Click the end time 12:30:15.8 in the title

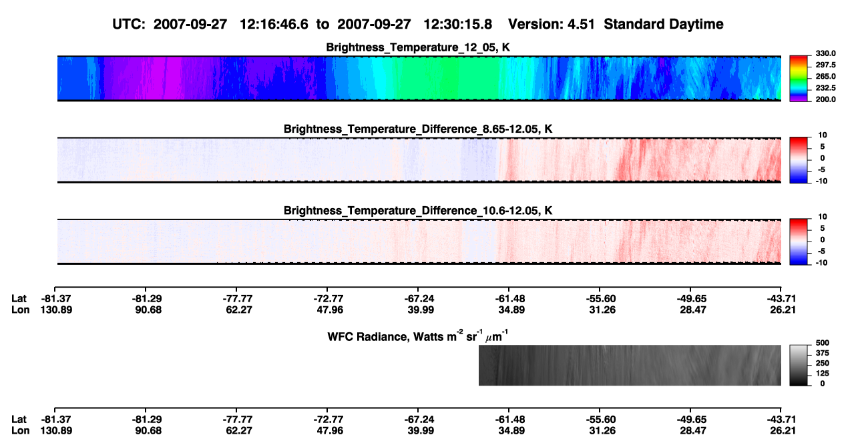tap(459, 24)
